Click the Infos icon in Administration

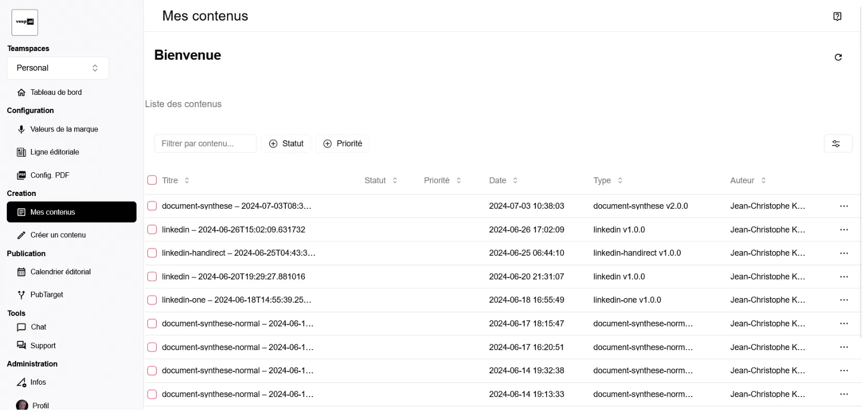tap(21, 383)
